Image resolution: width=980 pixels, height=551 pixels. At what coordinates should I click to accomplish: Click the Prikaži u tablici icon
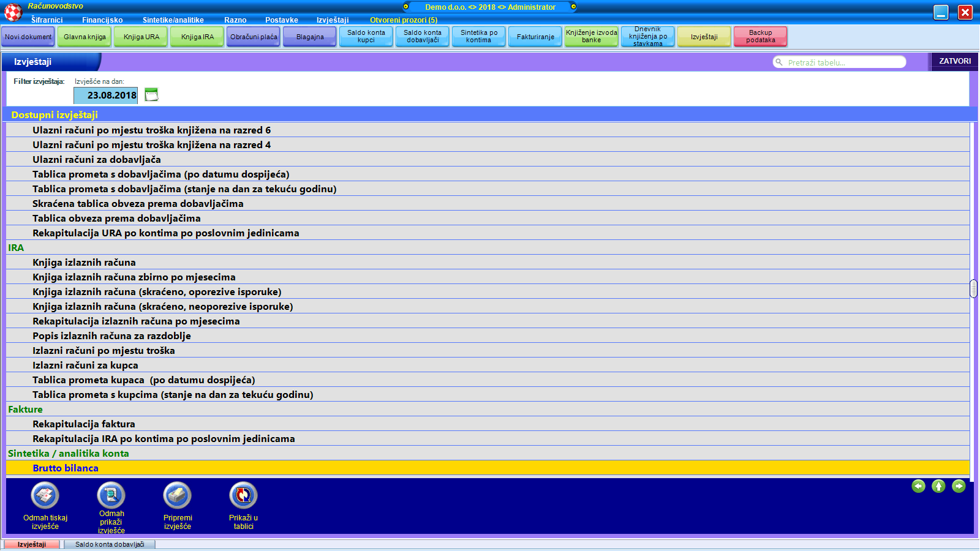243,496
